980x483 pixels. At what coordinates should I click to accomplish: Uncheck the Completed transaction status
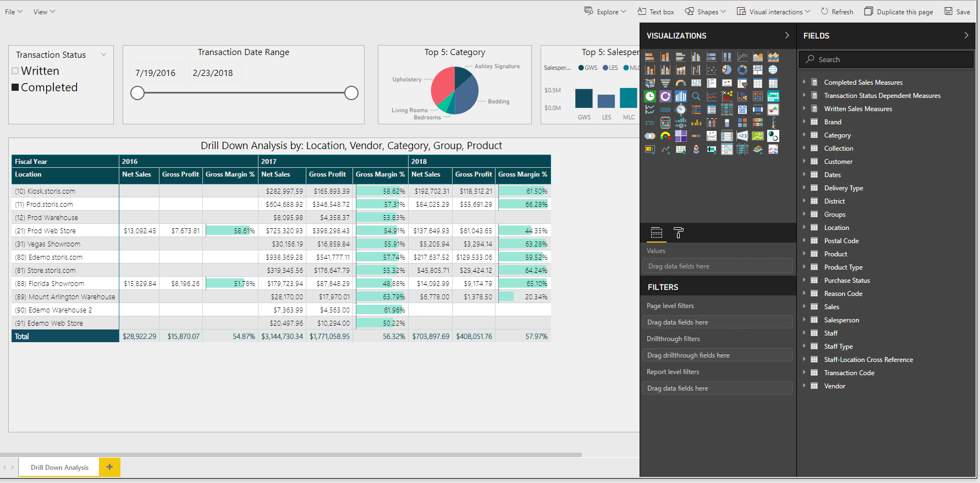pyautogui.click(x=15, y=87)
